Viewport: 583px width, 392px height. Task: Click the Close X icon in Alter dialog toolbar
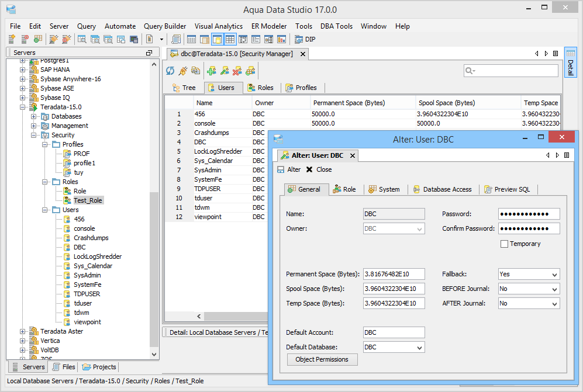(309, 169)
